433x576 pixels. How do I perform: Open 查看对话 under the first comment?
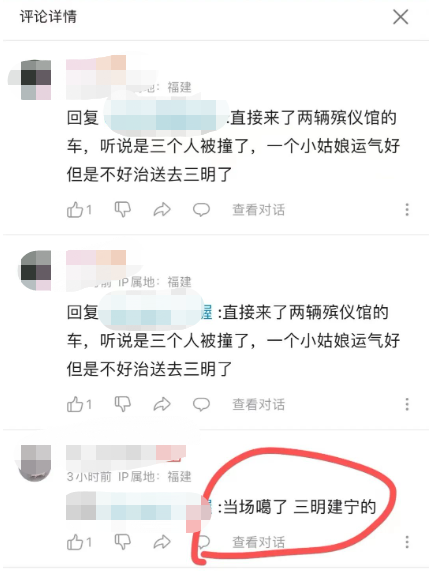(259, 210)
